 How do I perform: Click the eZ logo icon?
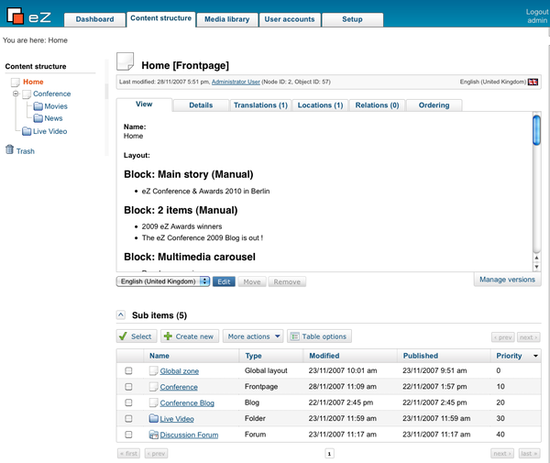pyautogui.click(x=15, y=16)
